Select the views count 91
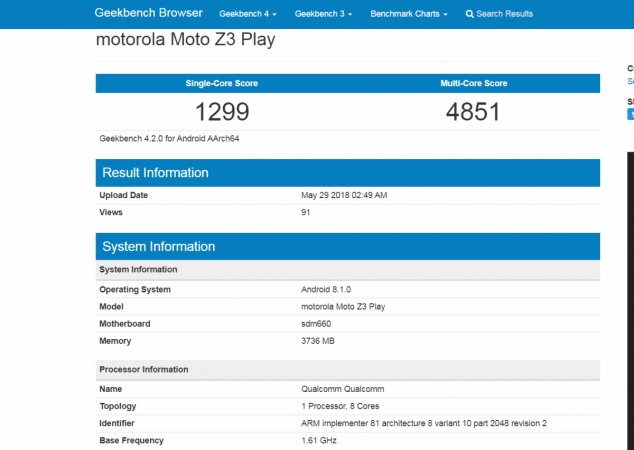 306,212
